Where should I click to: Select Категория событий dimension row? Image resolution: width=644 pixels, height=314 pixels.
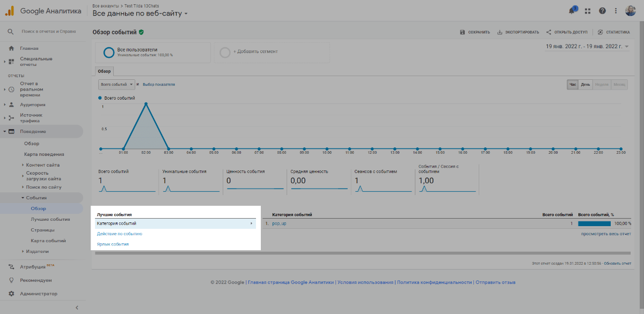point(175,223)
